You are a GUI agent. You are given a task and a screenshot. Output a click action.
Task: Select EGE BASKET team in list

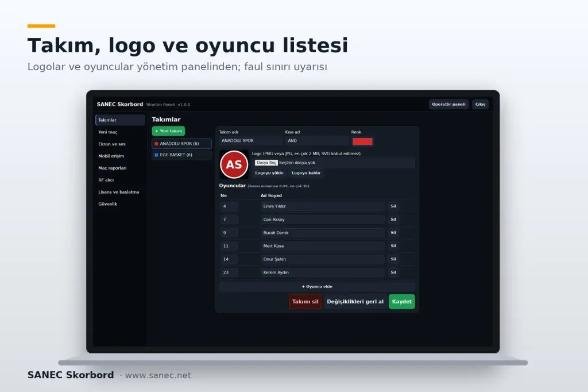point(182,155)
